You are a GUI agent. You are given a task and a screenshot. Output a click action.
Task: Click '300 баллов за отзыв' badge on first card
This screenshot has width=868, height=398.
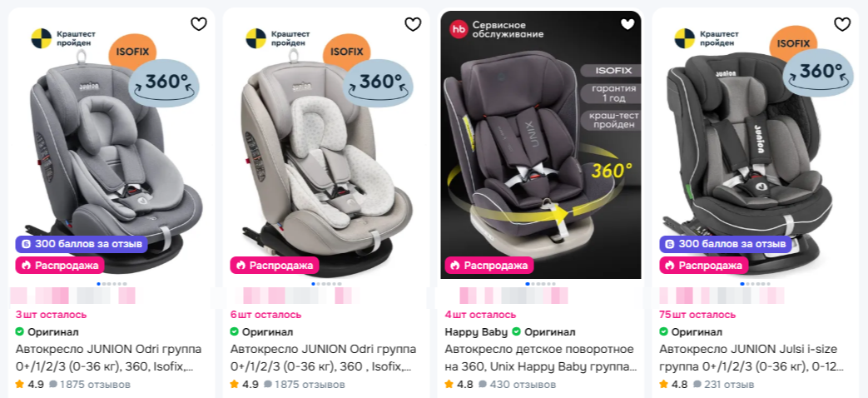point(82,244)
